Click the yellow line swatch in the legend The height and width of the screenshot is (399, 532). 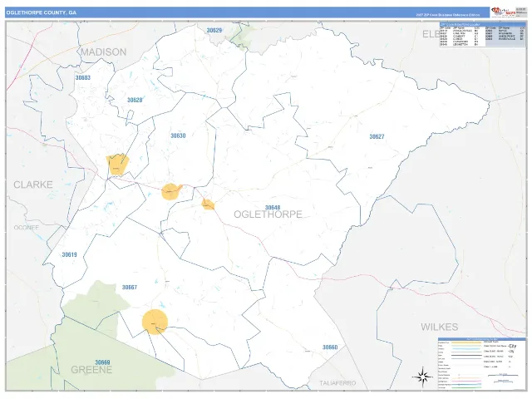[x=466, y=342]
